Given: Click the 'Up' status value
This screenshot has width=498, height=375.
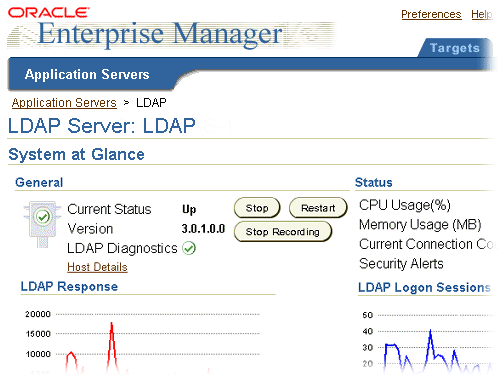Looking at the screenshot, I should tap(189, 209).
